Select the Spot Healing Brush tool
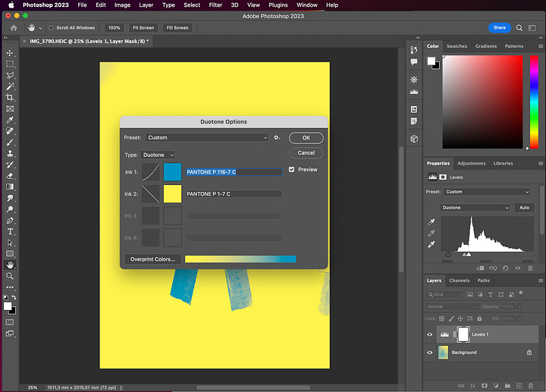The height and width of the screenshot is (392, 546). click(10, 131)
